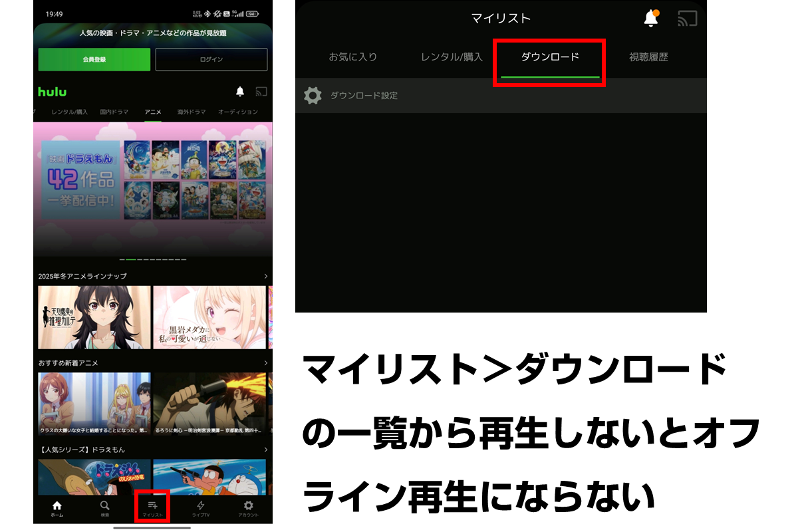Select 海外ドラマ category tab

coord(191,112)
